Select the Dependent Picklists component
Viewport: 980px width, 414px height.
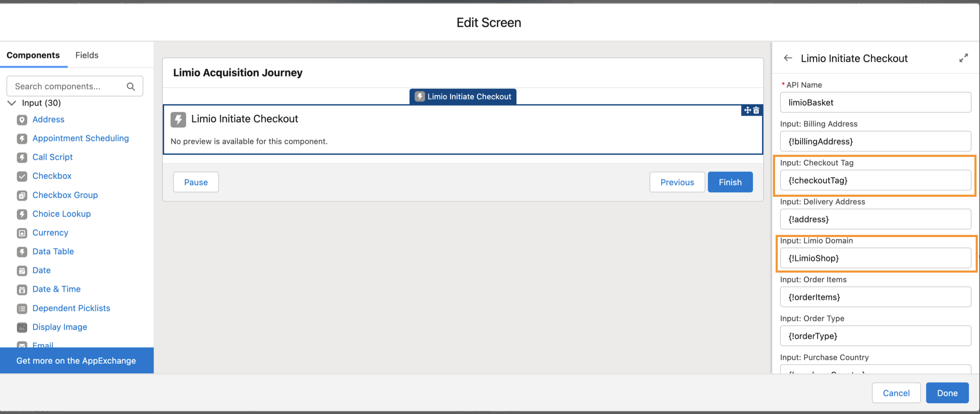(x=71, y=308)
